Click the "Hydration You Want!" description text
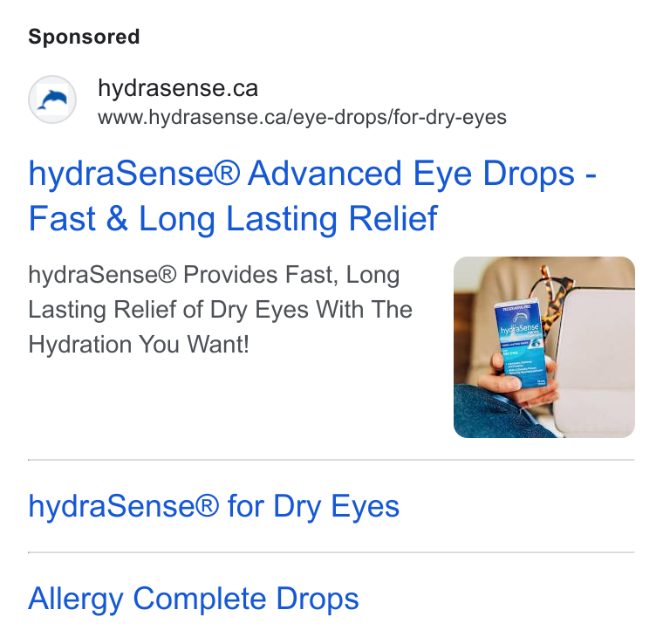 point(139,344)
